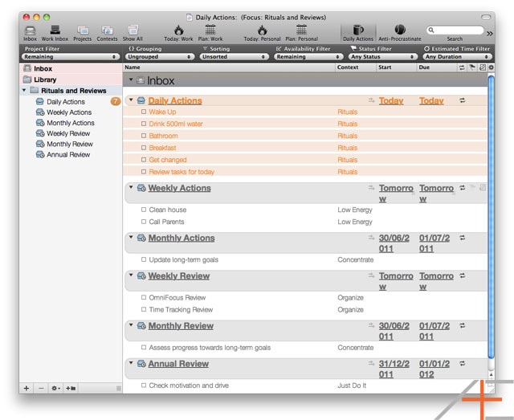Mark Bathroom task complete

point(144,136)
